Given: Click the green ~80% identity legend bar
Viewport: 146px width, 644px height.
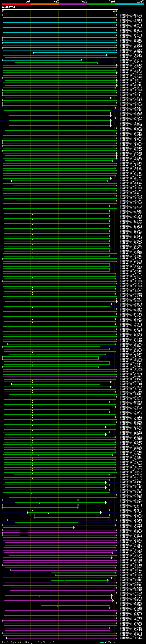Looking at the screenshot, I should click(101, 4).
